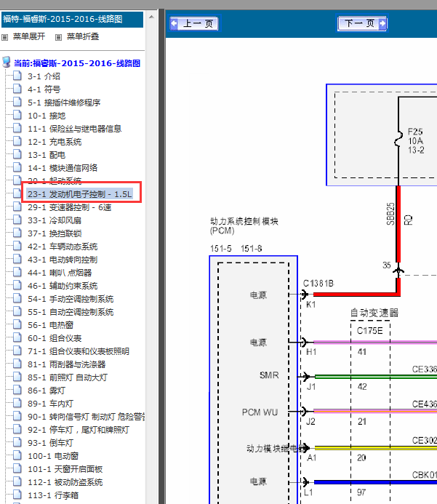Viewport: 437px width, 504px height.
Task: Open 101-1 天窗开启面板 entry
Action: click(65, 469)
